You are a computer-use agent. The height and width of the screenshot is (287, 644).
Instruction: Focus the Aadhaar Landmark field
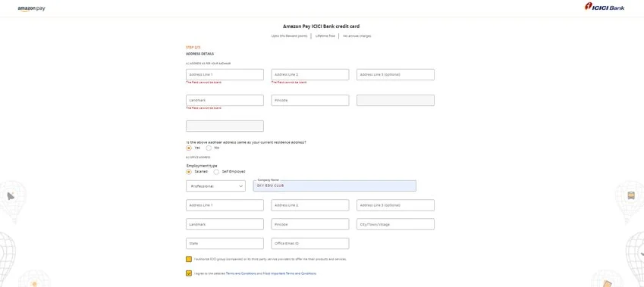click(x=225, y=101)
